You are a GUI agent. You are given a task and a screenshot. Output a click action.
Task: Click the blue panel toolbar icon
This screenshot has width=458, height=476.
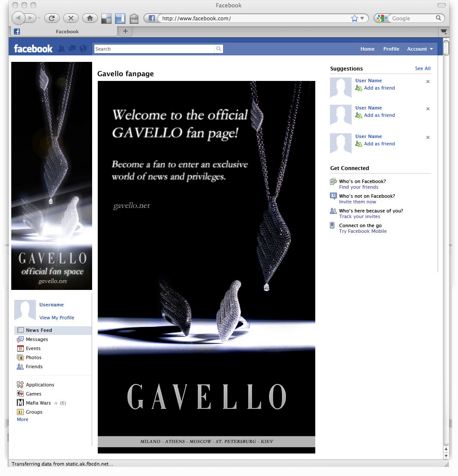[x=120, y=19]
